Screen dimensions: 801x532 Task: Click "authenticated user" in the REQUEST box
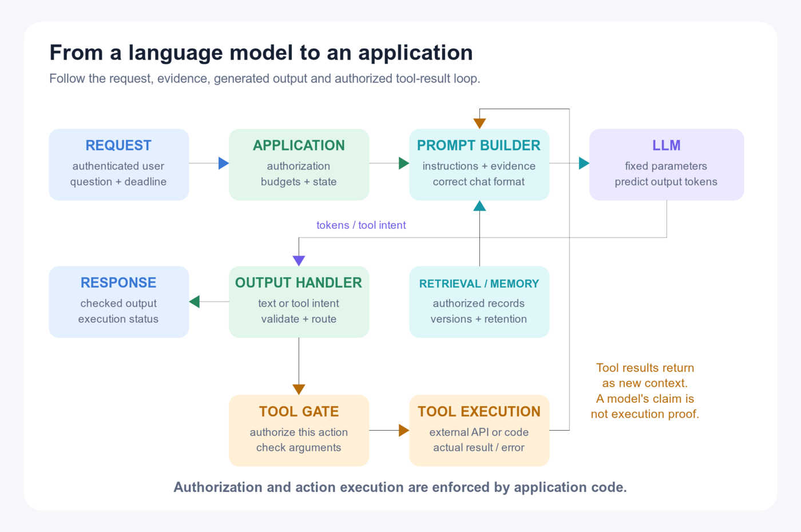pos(118,166)
